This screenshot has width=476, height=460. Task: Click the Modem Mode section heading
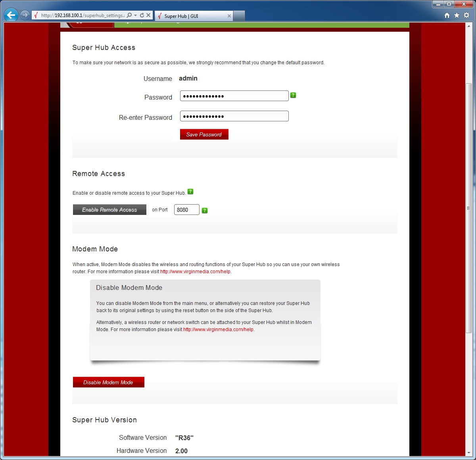tap(95, 249)
